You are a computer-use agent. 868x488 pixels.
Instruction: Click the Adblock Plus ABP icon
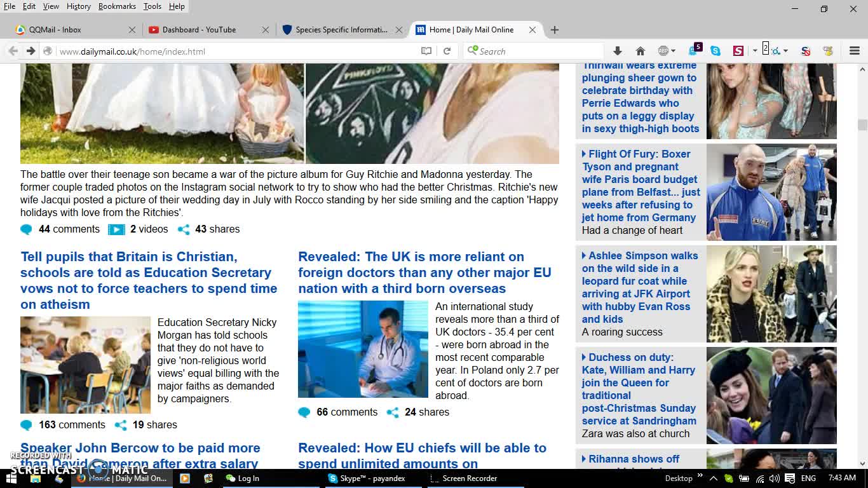point(663,51)
